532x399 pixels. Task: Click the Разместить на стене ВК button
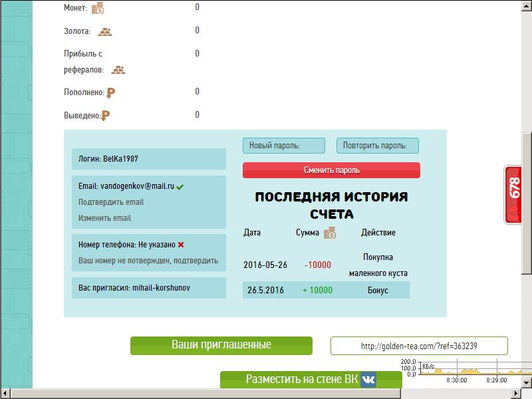coord(311,379)
